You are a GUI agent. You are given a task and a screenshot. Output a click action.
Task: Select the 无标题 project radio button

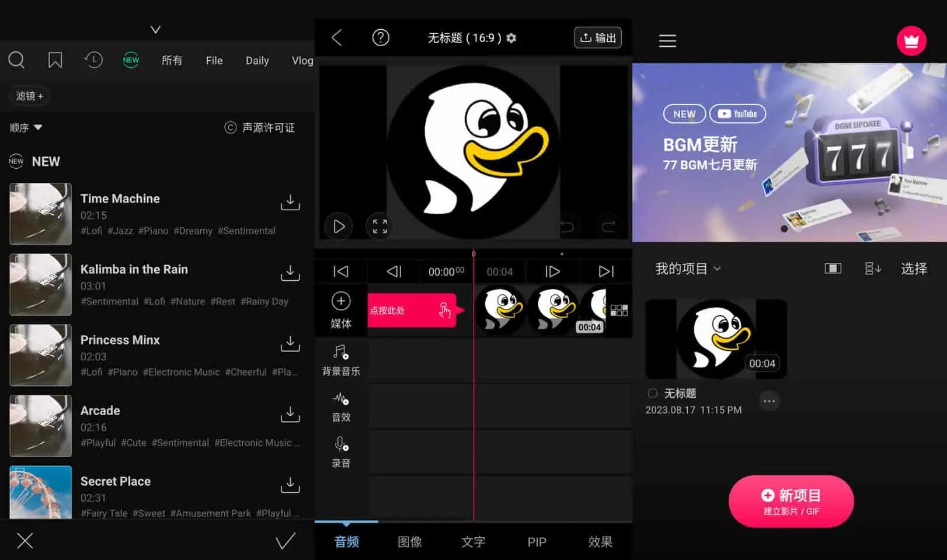click(x=653, y=394)
